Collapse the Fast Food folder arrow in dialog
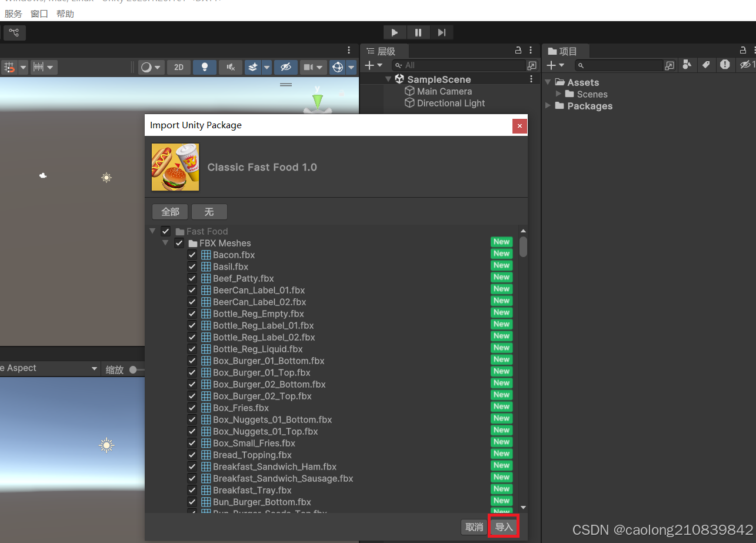Image resolution: width=756 pixels, height=543 pixels. (x=152, y=231)
